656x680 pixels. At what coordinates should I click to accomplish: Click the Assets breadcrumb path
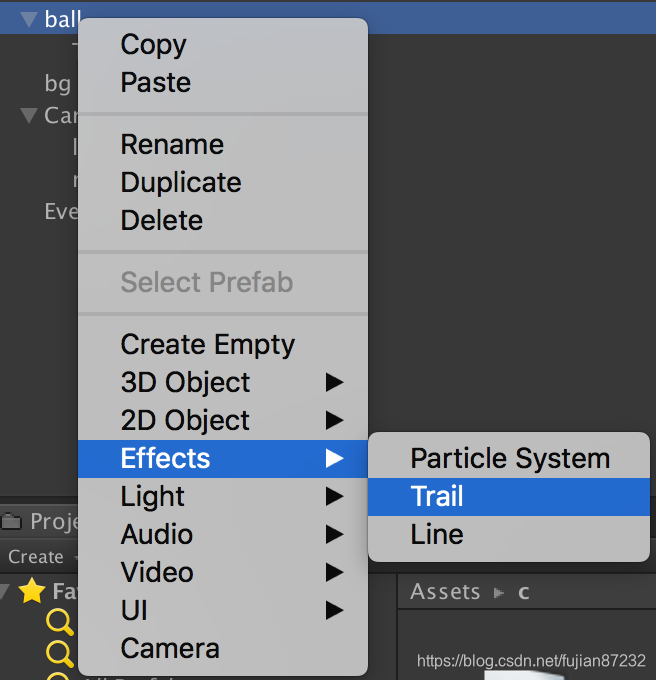445,593
